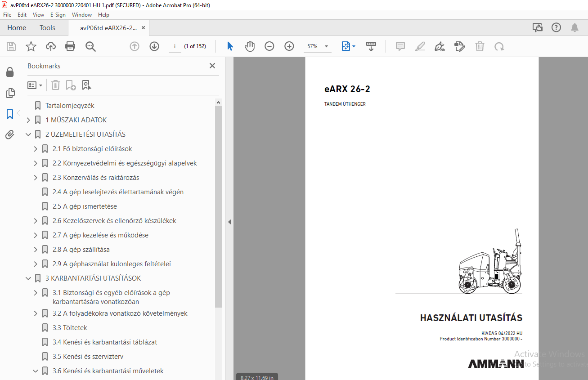Open 2.5 A gép ismertetése bookmark
The image size is (588, 380).
85,206
